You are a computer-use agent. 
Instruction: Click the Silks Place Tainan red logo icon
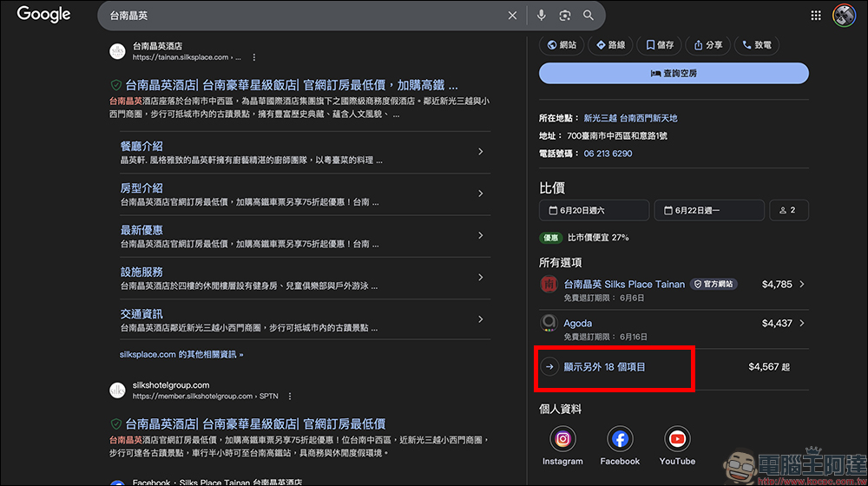click(549, 284)
